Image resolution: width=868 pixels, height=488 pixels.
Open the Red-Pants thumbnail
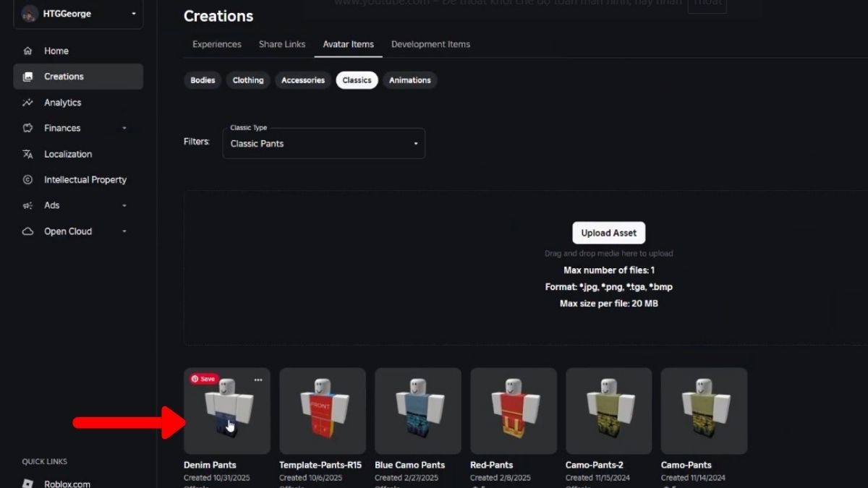514,411
